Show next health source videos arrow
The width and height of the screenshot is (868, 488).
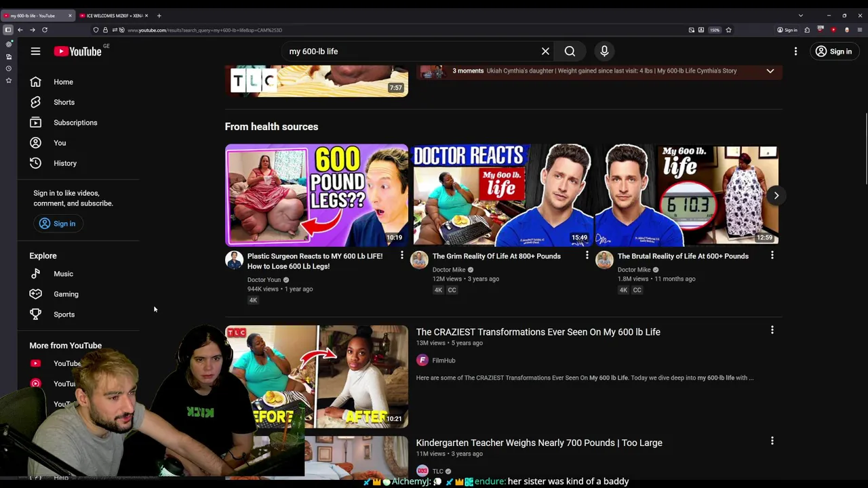pos(776,195)
